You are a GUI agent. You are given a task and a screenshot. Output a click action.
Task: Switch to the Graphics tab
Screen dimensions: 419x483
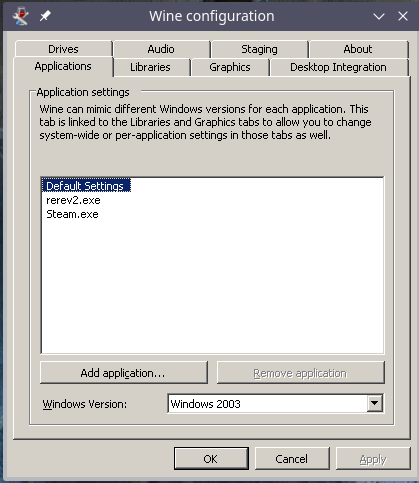click(230, 67)
